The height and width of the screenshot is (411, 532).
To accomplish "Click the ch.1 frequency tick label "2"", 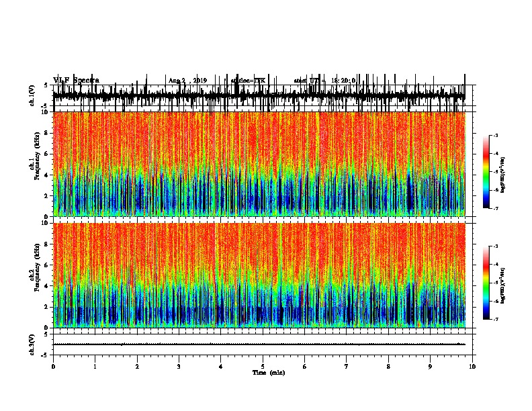I will pyautogui.click(x=46, y=196).
